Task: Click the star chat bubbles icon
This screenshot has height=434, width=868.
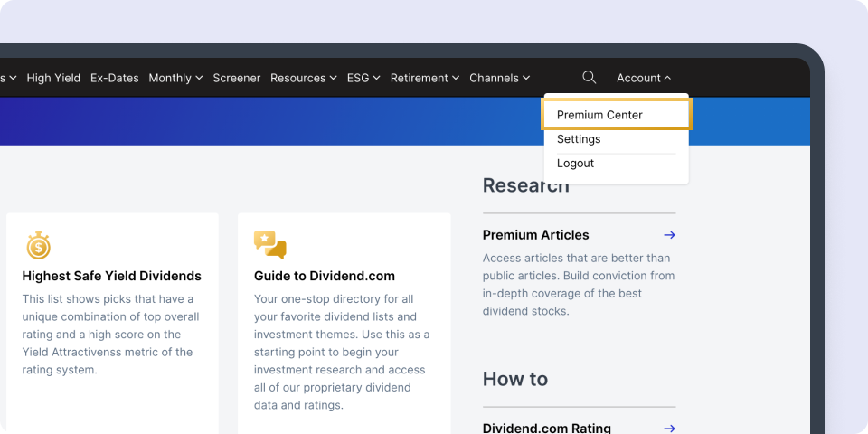Action: click(270, 245)
